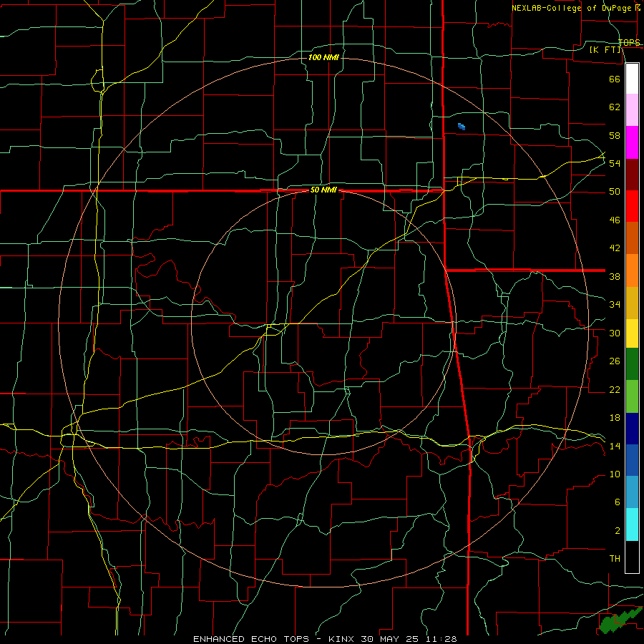This screenshot has width=644, height=644.
Task: Select the 46 scale value
Action: (615, 220)
